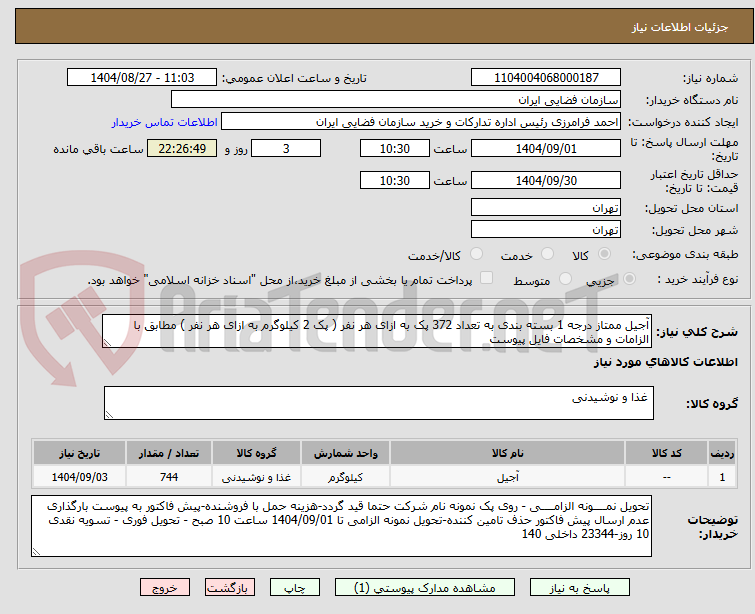
Task: Select the متوسط purchase type radio
Action: 565,279
